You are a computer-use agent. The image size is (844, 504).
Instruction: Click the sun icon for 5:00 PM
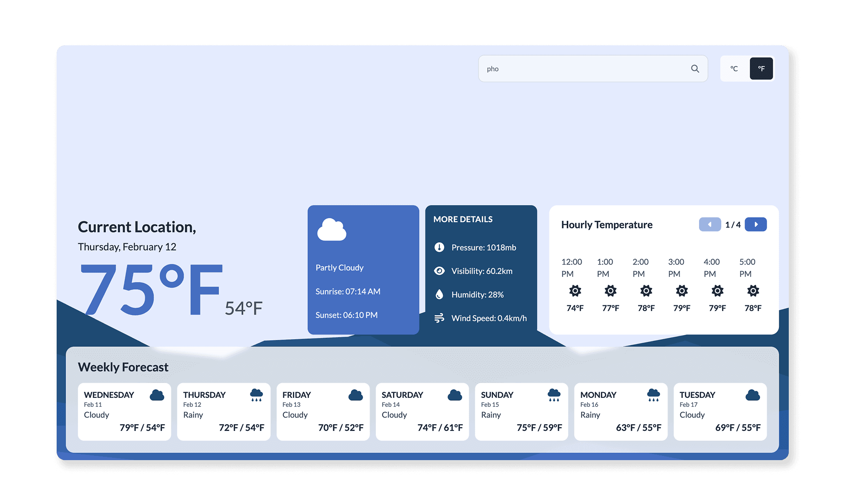pos(753,291)
